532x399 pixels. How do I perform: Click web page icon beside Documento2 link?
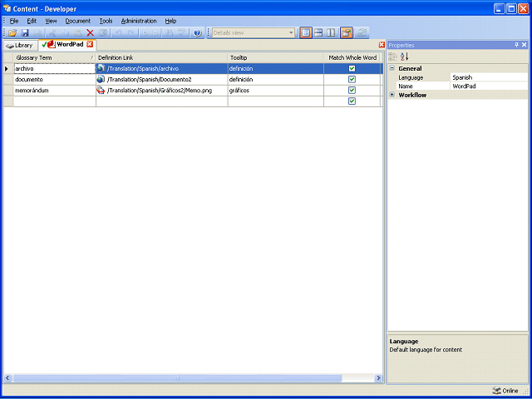101,79
